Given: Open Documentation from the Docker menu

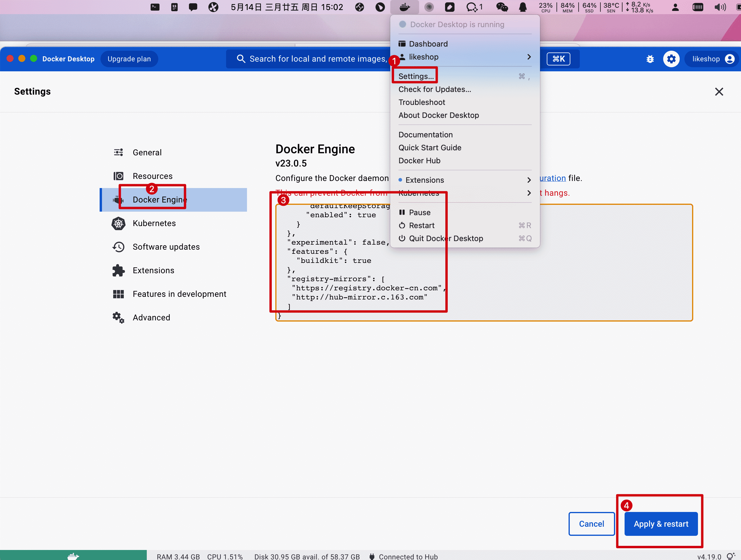Looking at the screenshot, I should tap(465, 135).
